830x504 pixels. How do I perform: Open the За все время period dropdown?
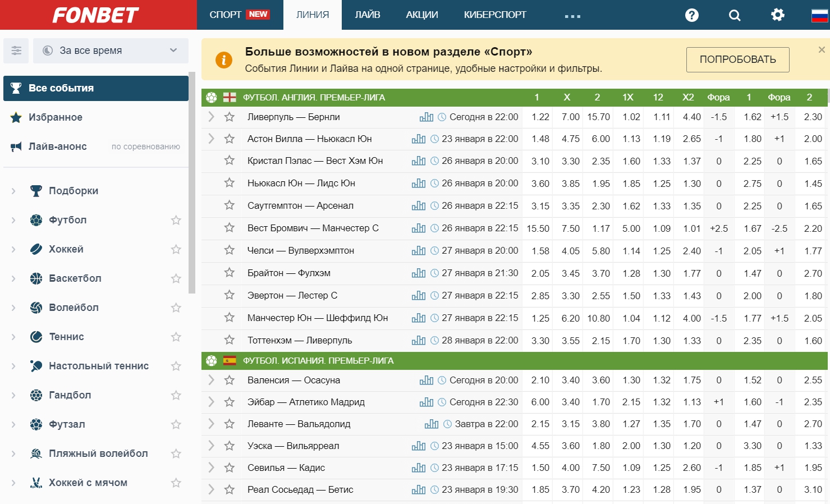(x=111, y=51)
